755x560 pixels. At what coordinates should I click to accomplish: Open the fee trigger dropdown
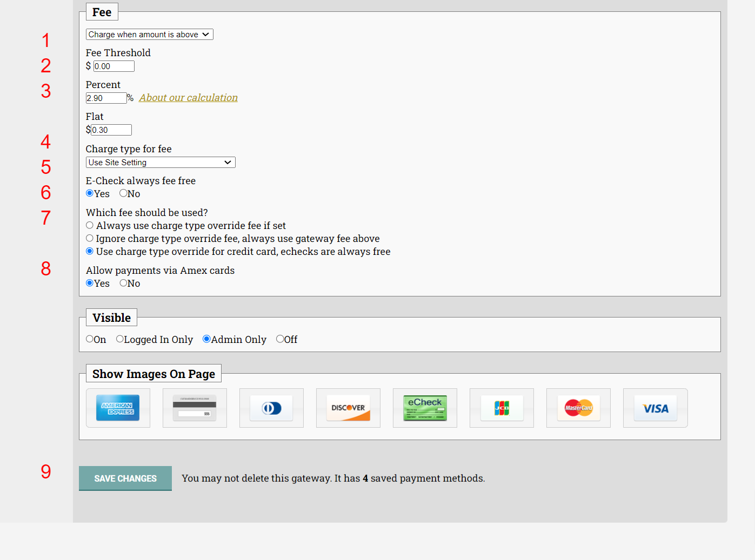click(x=149, y=34)
